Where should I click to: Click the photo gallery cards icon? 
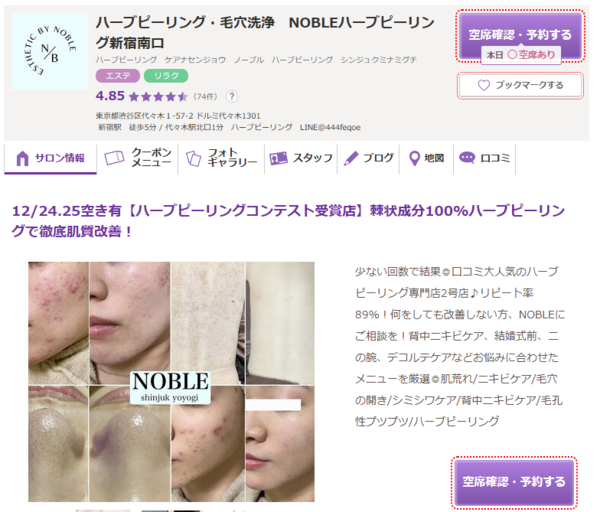click(193, 158)
